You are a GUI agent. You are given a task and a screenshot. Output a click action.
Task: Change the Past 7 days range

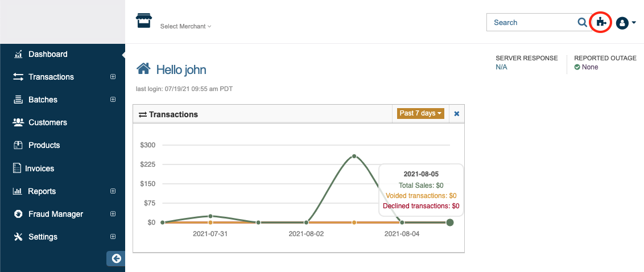coord(420,113)
